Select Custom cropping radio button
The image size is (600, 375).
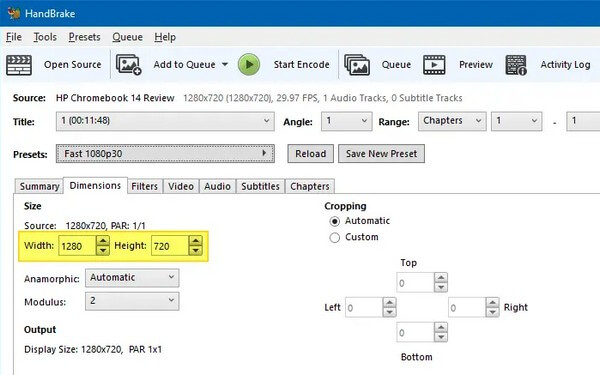[334, 238]
